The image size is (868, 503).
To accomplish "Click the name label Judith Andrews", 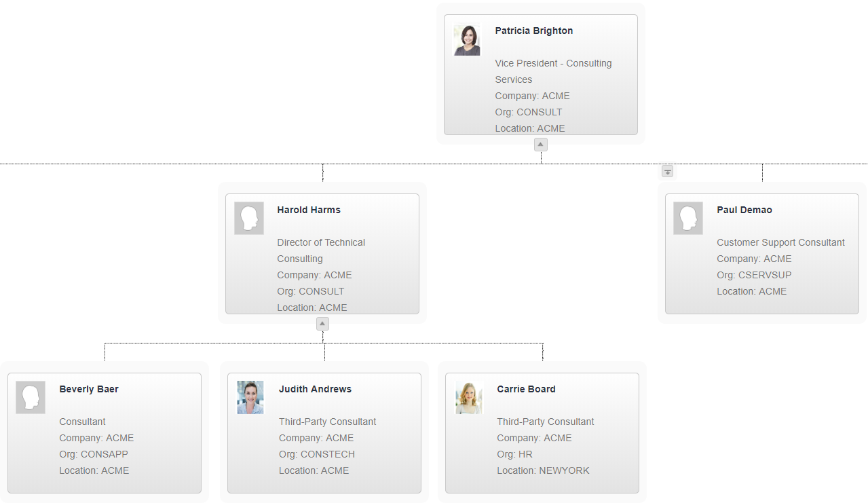I will click(315, 389).
